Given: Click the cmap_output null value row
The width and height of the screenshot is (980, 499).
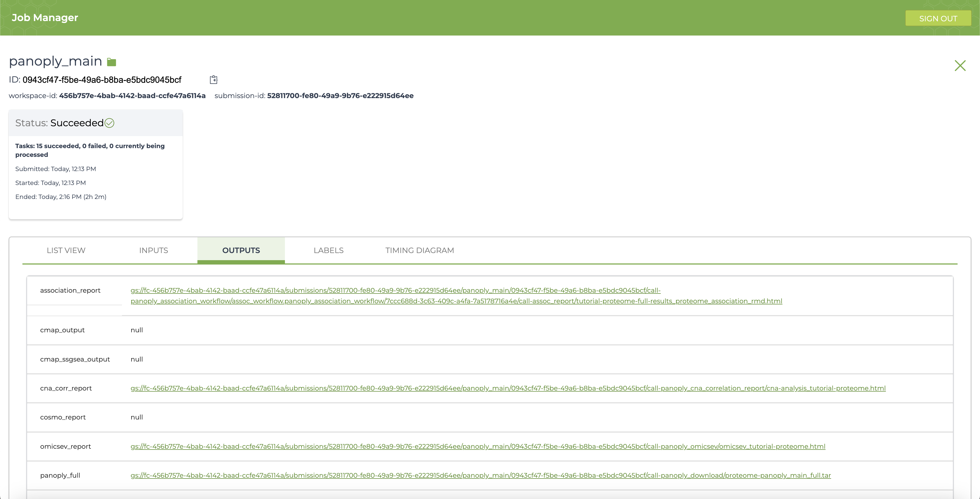Looking at the screenshot, I should tap(136, 330).
